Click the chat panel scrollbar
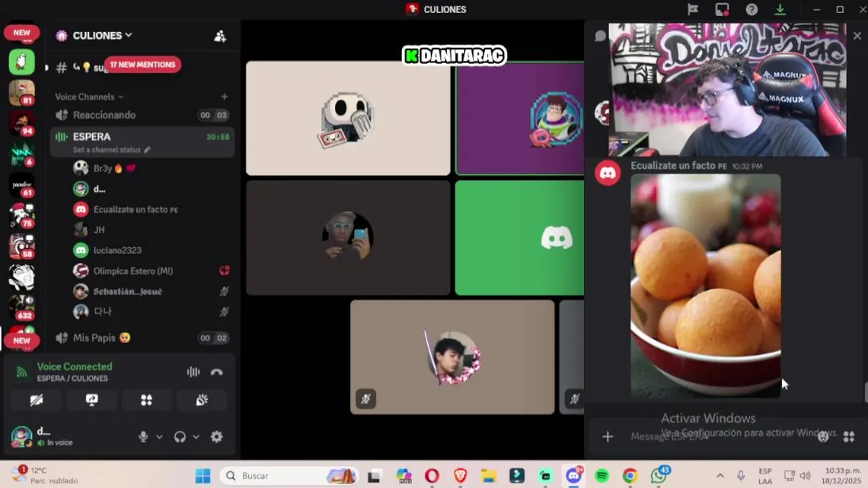Screen dimensions: 868x488 (x=865, y=393)
